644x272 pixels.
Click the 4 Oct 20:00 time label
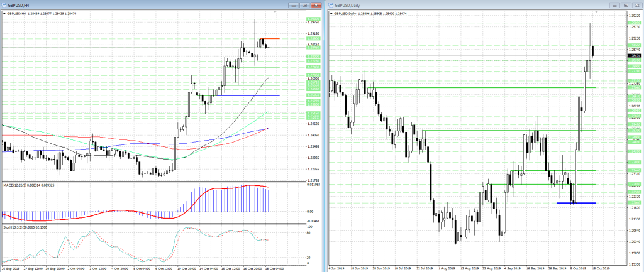(x=119, y=269)
